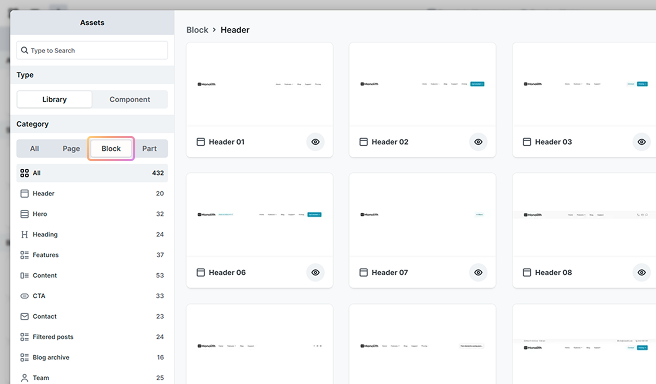This screenshot has height=384, width=656.
Task: Select the All row showing 432
Action: coord(92,173)
